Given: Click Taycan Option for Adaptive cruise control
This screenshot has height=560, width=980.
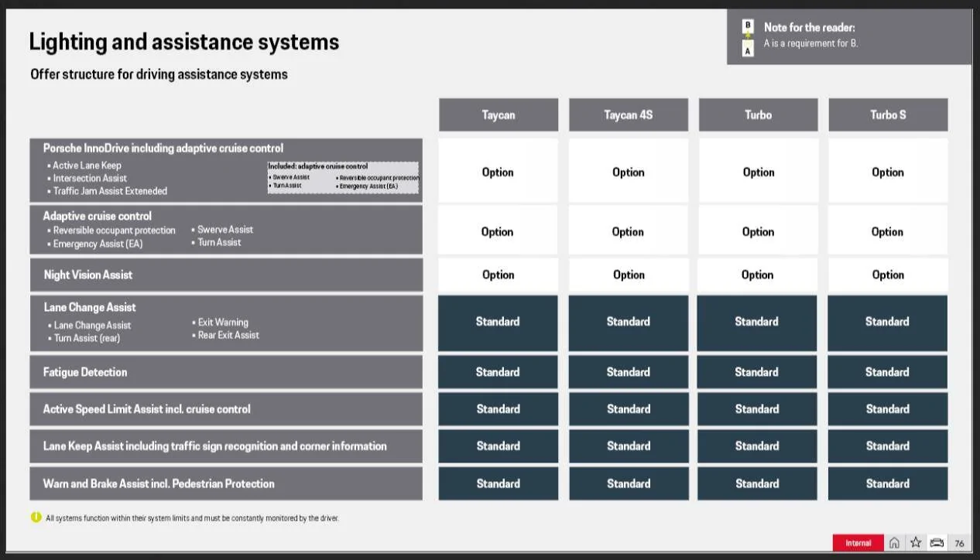Looking at the screenshot, I should (498, 230).
